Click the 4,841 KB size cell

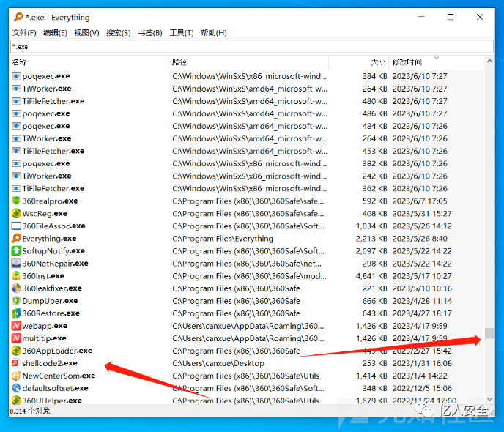pyautogui.click(x=371, y=276)
